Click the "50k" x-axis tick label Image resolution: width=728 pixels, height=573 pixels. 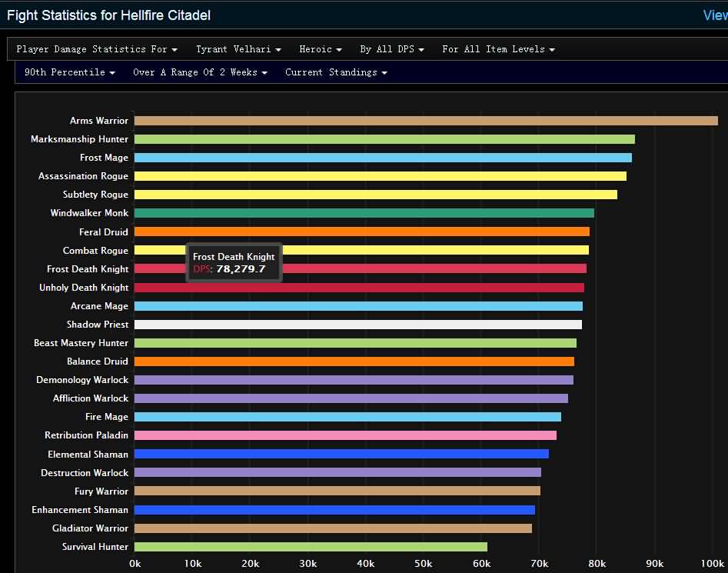pos(423,564)
